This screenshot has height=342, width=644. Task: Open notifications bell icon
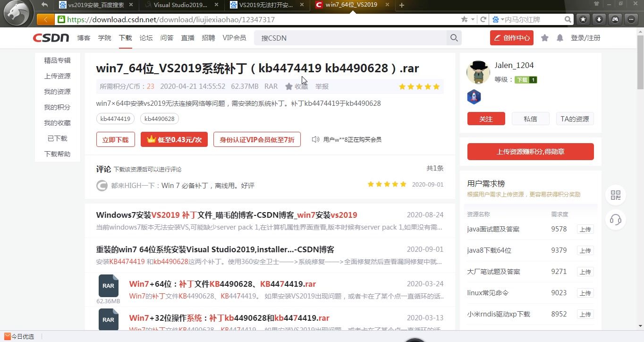tap(560, 38)
